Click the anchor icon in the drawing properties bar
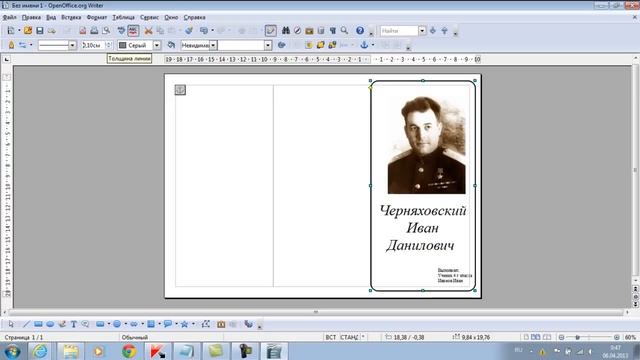The height and width of the screenshot is (360, 640). pos(364,45)
